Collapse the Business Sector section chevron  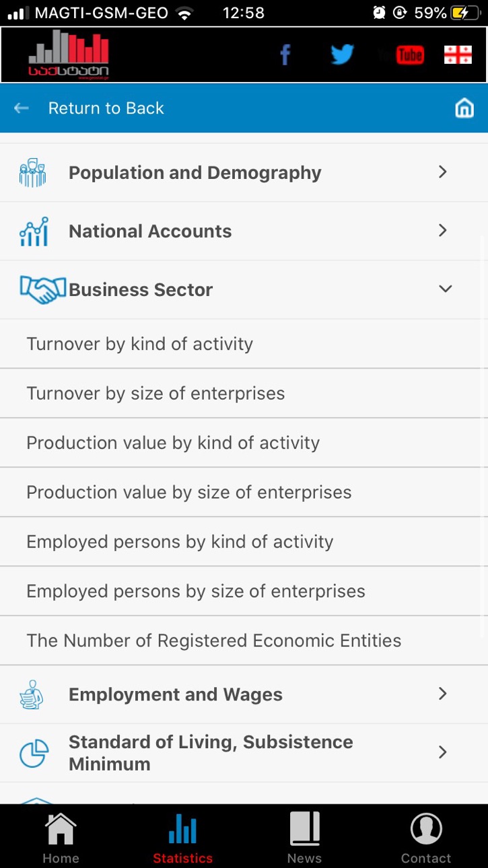(x=445, y=289)
